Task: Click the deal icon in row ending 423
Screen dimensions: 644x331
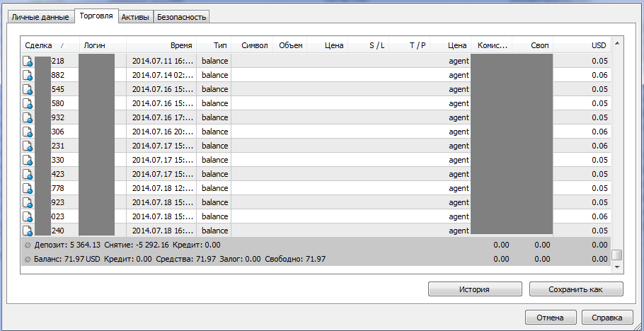Action: point(28,175)
